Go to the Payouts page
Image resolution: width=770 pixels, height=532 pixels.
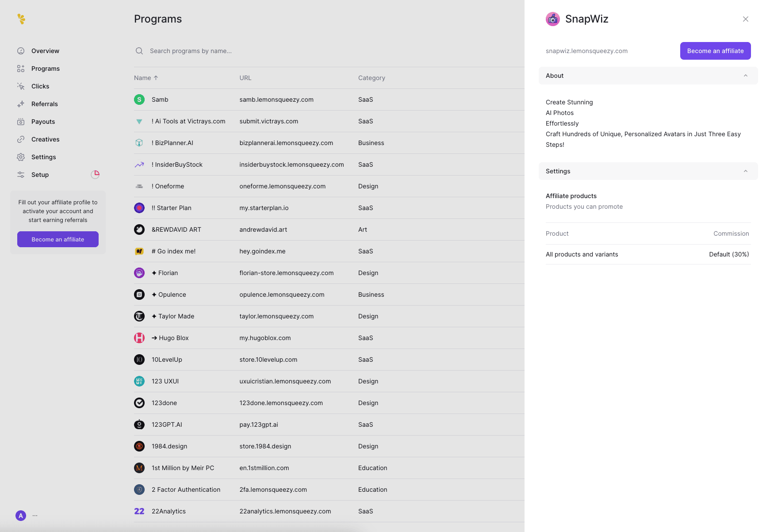(x=43, y=122)
